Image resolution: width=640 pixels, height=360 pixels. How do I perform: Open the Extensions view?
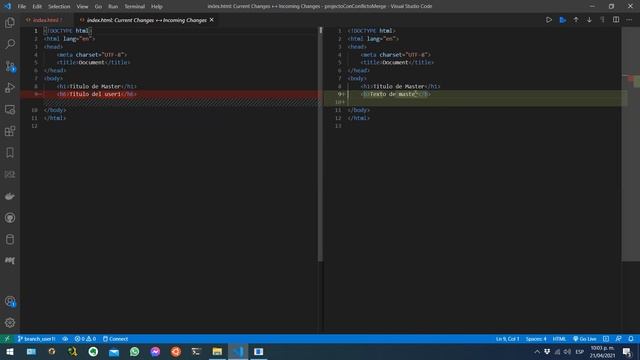[10, 131]
